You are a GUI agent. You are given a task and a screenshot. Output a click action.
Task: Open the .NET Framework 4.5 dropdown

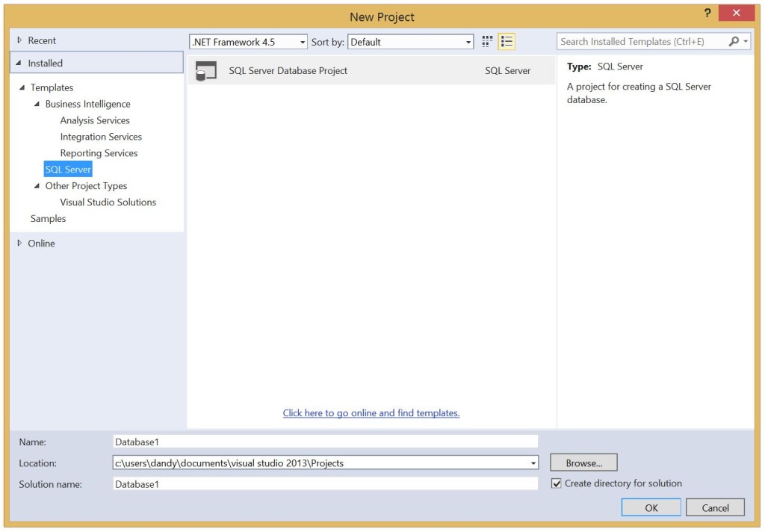pyautogui.click(x=248, y=42)
